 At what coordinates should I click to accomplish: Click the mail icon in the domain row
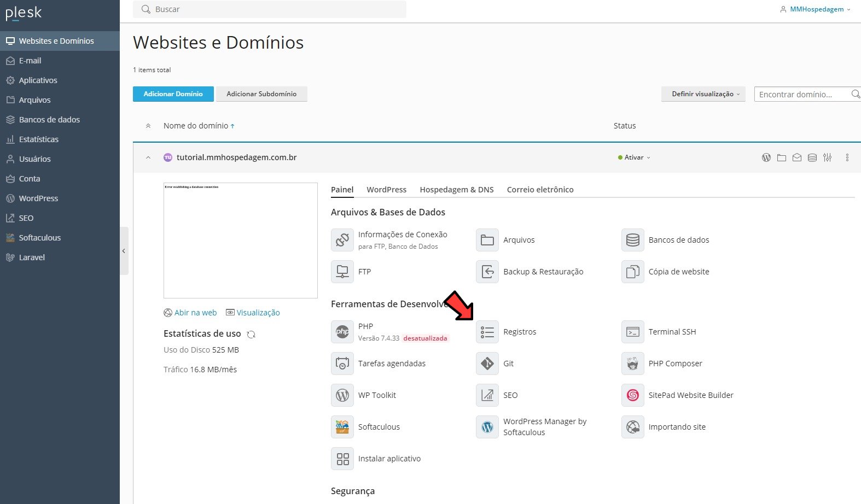(797, 157)
